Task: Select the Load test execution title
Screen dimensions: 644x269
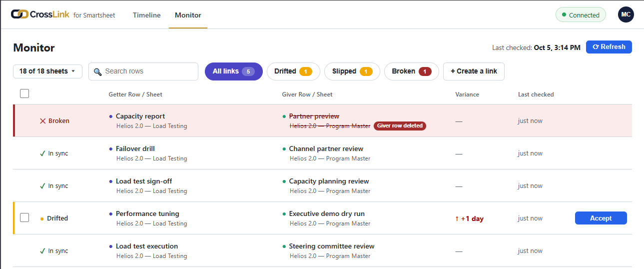Action: click(147, 246)
